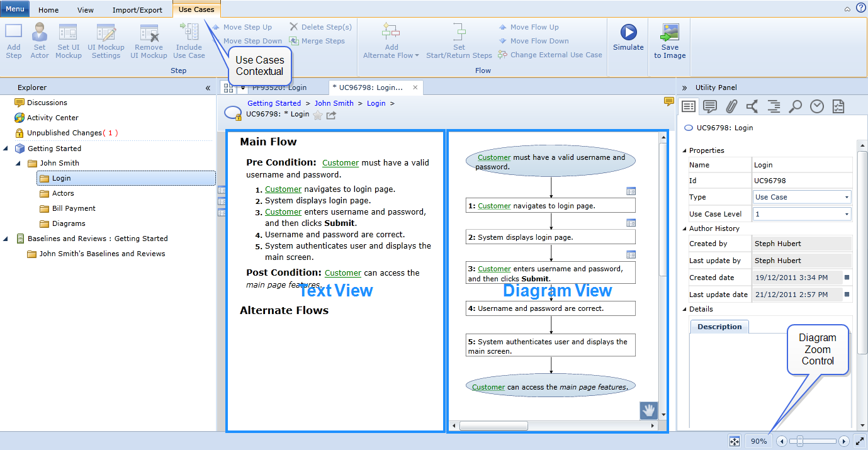Click the Simulate play icon
The height and width of the screenshot is (450, 868).
628,33
